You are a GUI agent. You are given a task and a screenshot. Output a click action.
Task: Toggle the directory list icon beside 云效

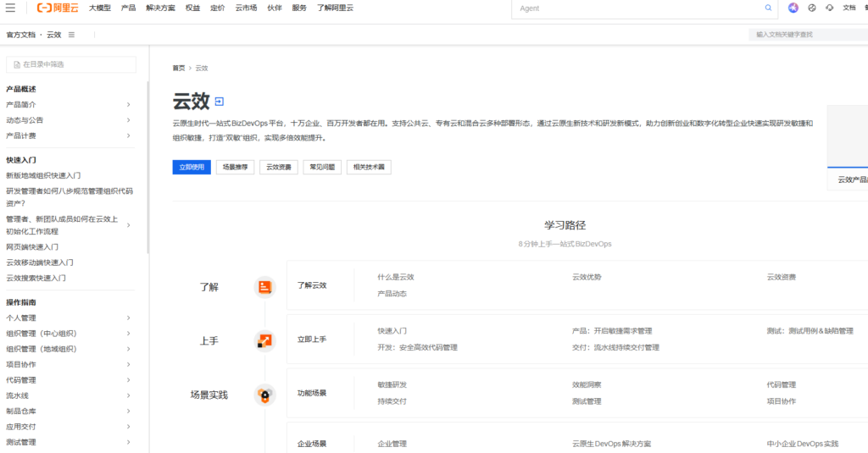(x=71, y=35)
